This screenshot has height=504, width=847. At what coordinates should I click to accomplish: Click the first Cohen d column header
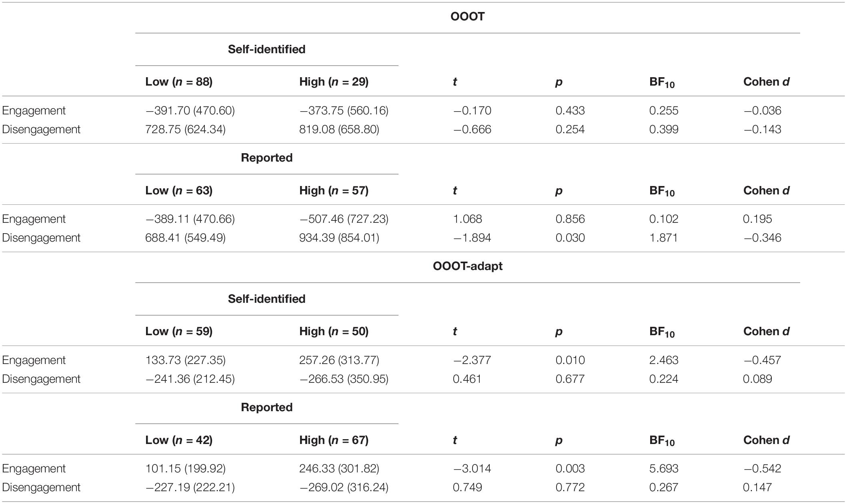pos(766,82)
